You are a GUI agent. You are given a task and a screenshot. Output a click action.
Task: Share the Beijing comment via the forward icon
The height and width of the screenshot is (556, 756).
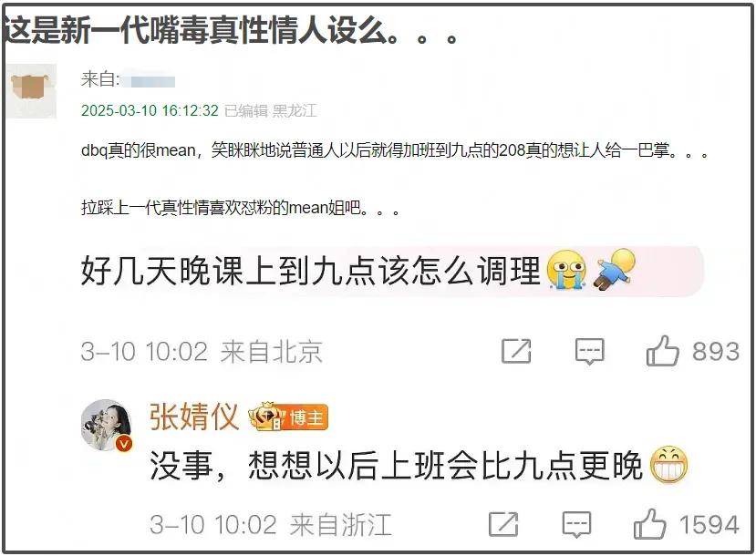coord(516,351)
